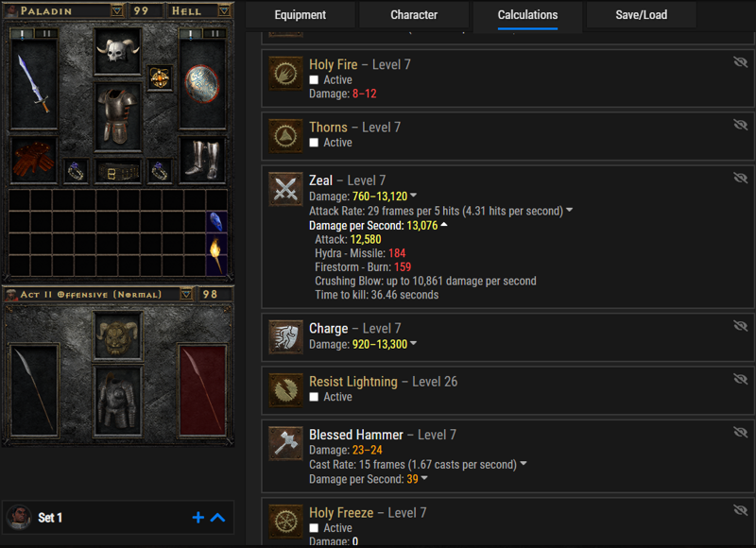Open the Hell difficulty dropdown
Screen dimensions: 756x548
224,10
